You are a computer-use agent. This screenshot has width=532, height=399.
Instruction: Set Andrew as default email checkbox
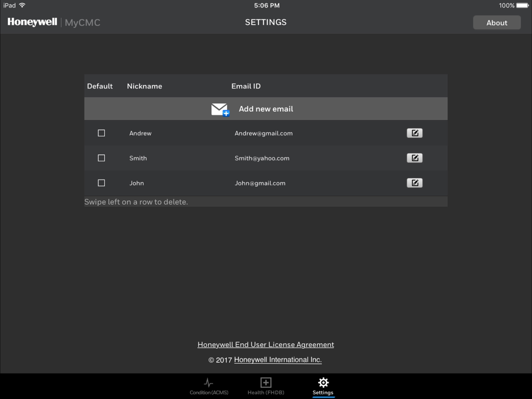click(x=101, y=133)
